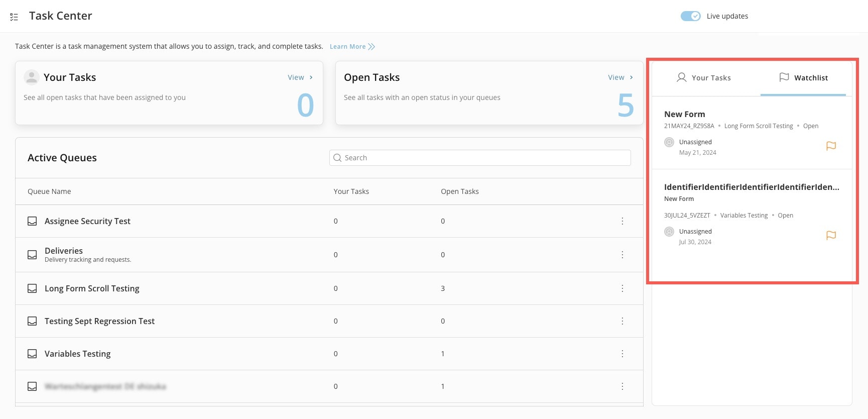This screenshot has width=868, height=419.
Task: View Your Tasks card
Action: pos(300,77)
